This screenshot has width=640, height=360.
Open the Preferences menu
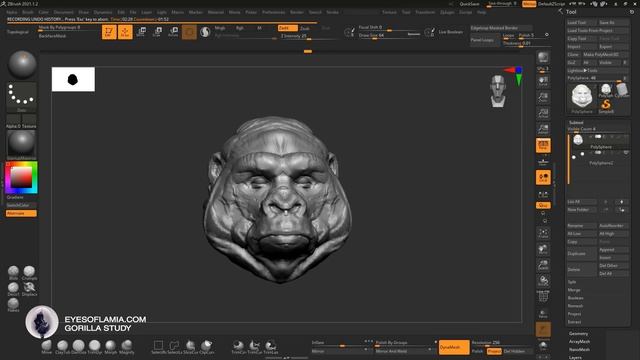[x=273, y=12]
